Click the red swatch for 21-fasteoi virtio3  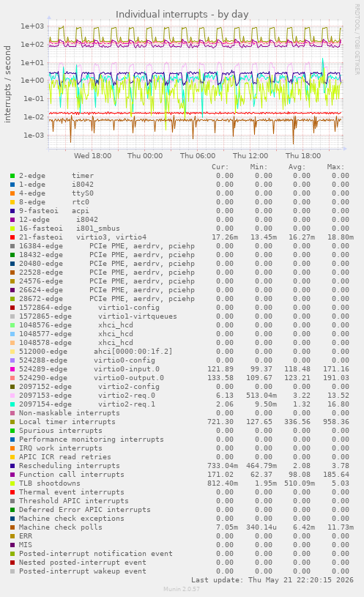tap(12, 237)
